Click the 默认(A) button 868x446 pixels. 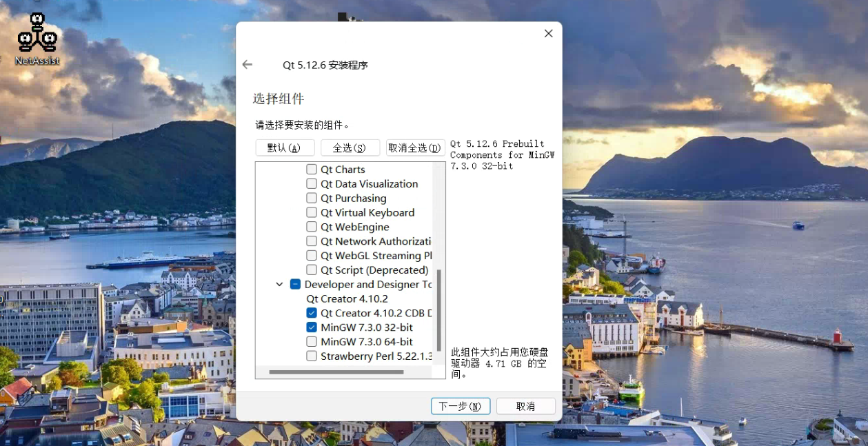pyautogui.click(x=285, y=148)
